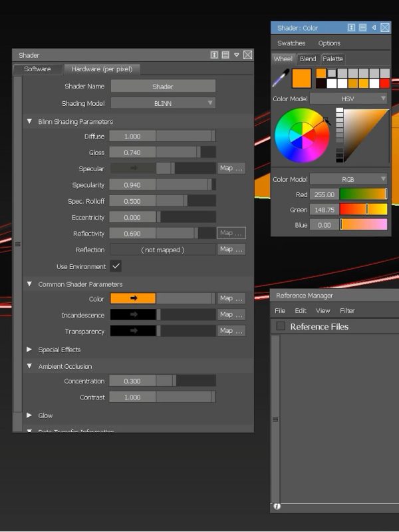This screenshot has height=532, width=399.
Task: Open the Palette tab in color panel
Action: [x=332, y=59]
